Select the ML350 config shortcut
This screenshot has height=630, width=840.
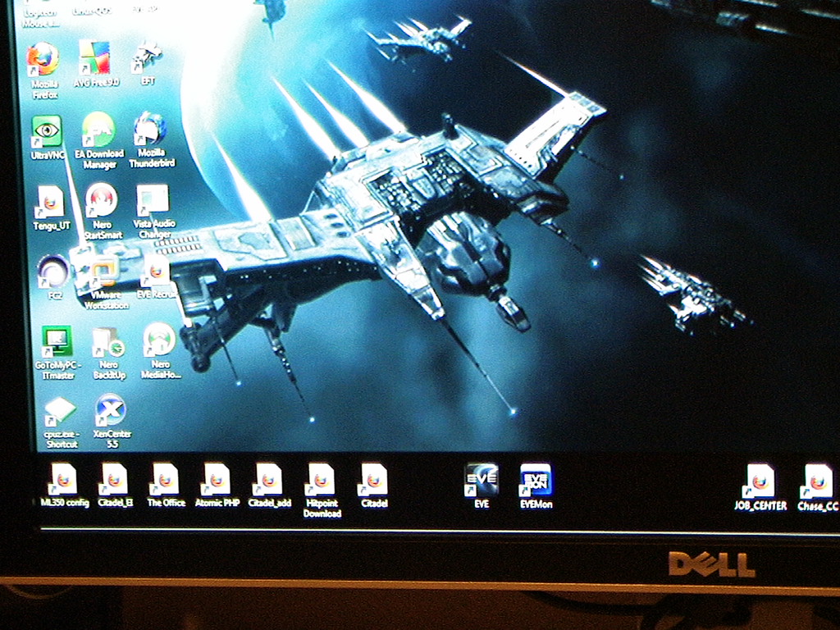coord(64,486)
